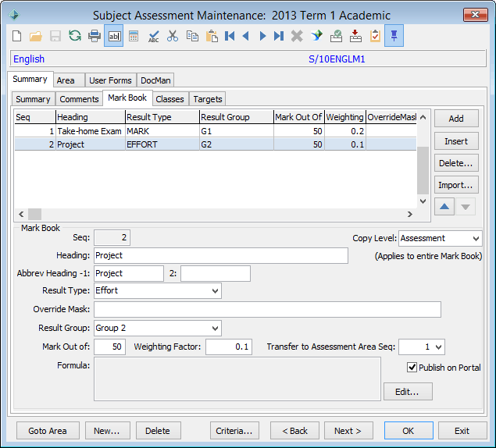Move row up with blue arrow button
496x448 pixels.
tap(444, 207)
